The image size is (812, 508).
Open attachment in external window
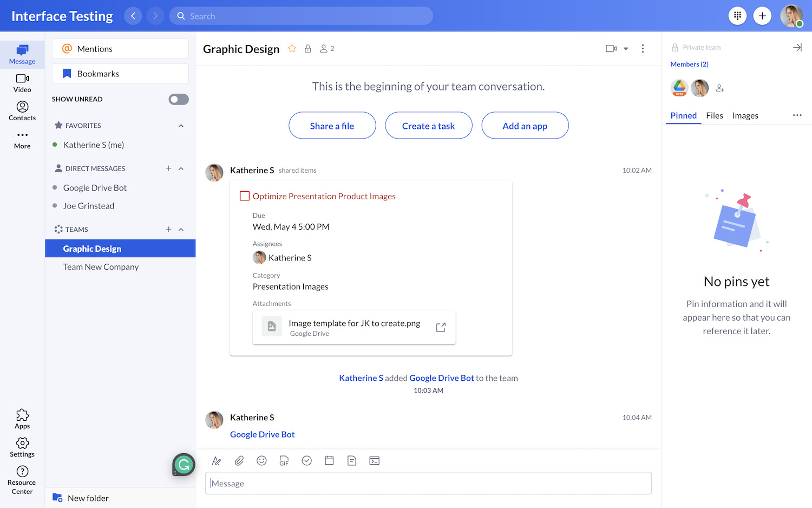[441, 327]
